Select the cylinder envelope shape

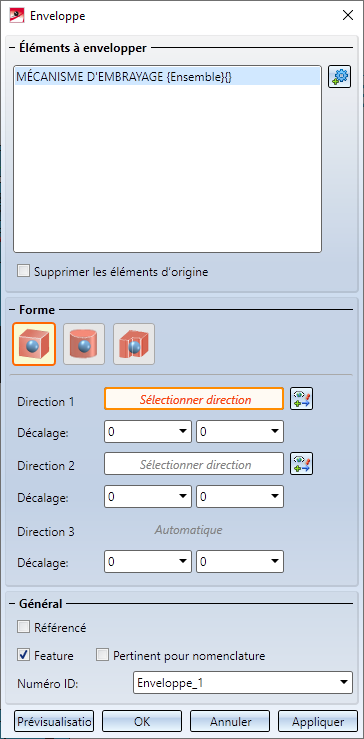(x=84, y=344)
